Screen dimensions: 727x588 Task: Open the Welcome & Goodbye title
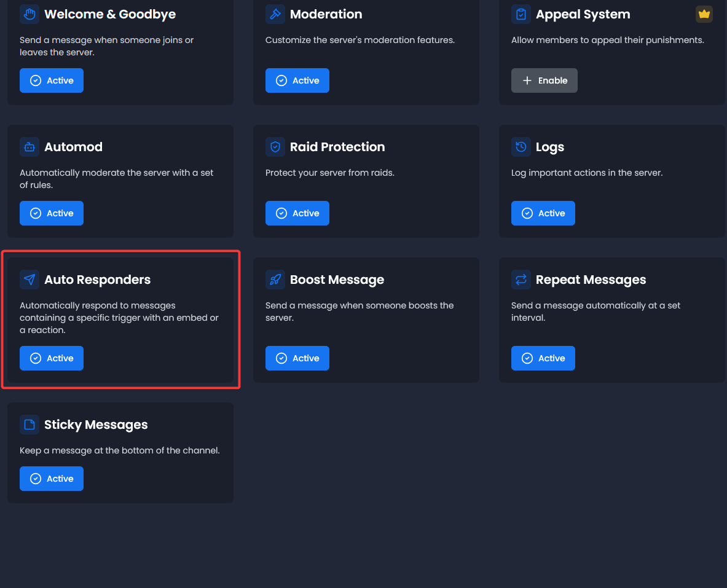click(110, 14)
